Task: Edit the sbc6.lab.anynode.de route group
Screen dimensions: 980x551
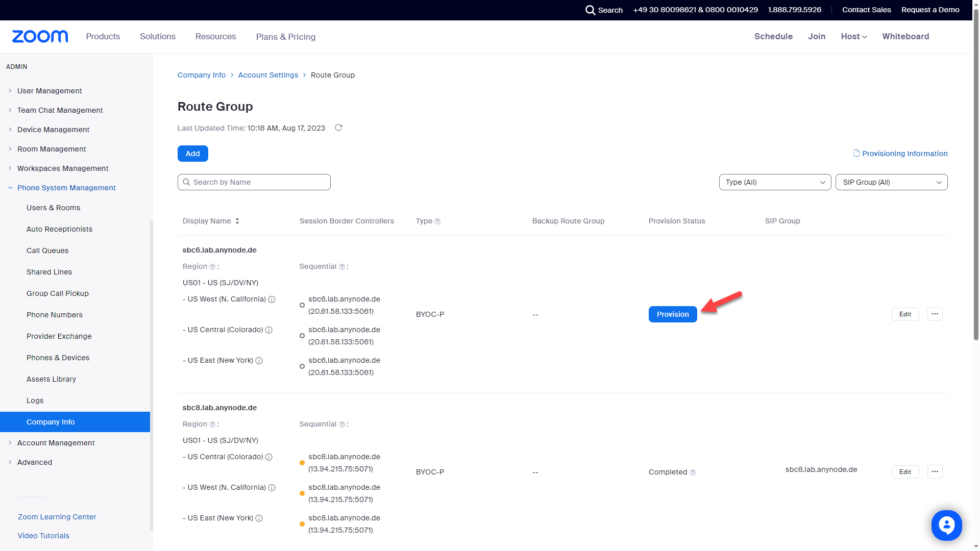Action: (x=905, y=314)
